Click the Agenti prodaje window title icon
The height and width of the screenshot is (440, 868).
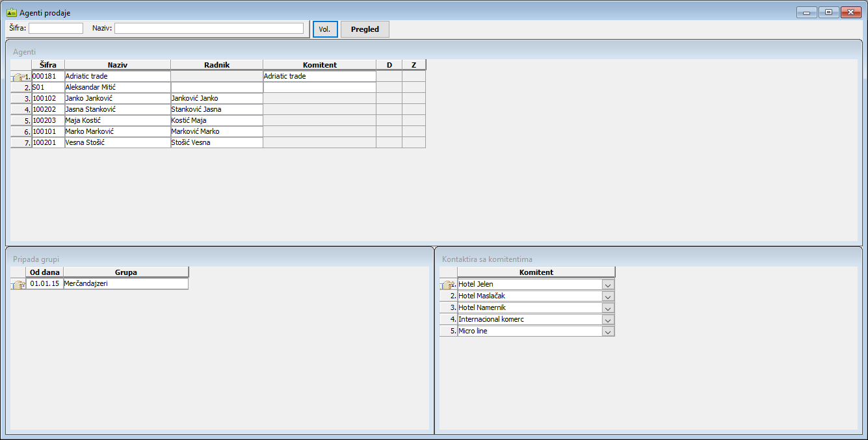pos(11,12)
